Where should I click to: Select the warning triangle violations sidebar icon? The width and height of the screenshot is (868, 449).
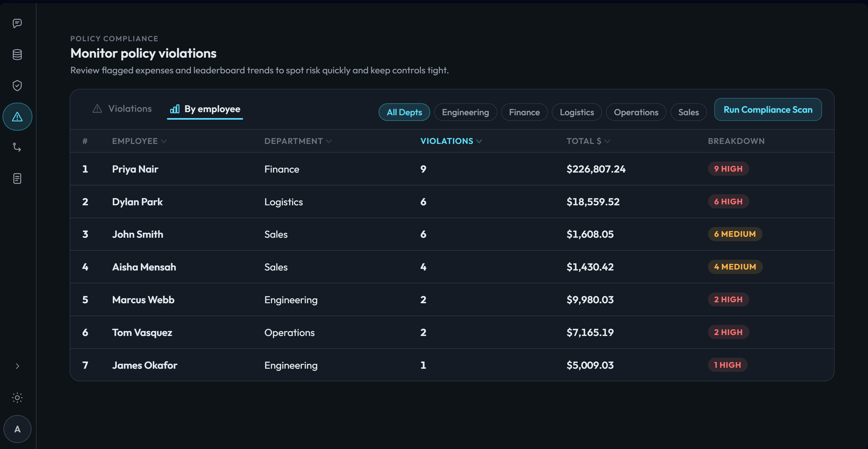click(17, 117)
